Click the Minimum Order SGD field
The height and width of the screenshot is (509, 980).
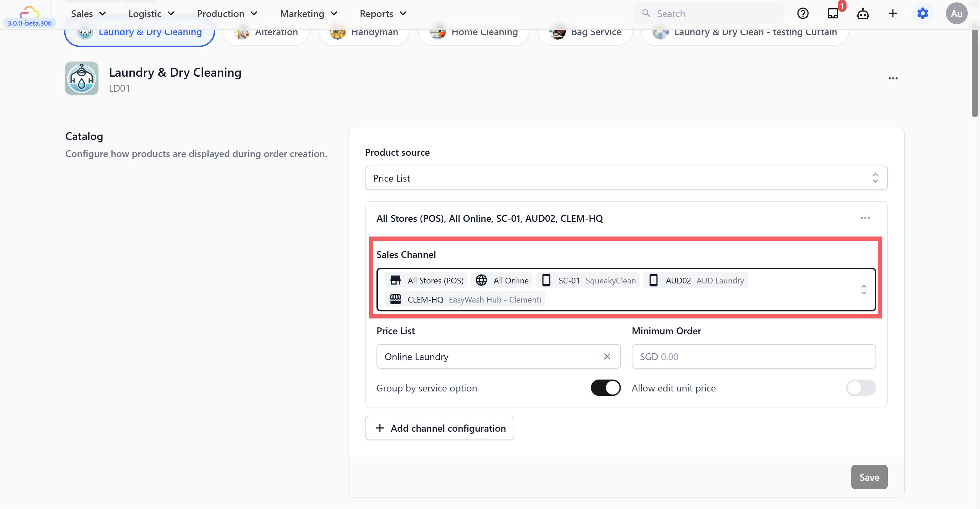click(x=753, y=356)
